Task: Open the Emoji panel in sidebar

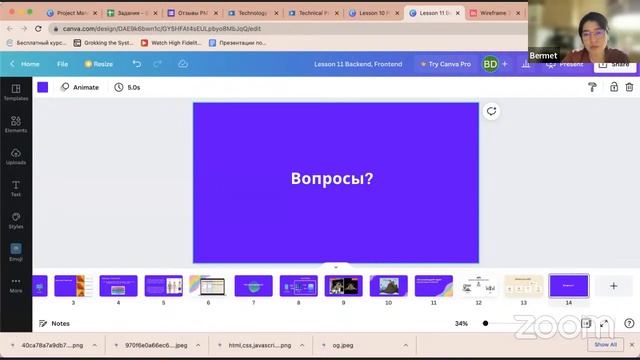Action: pos(16,252)
